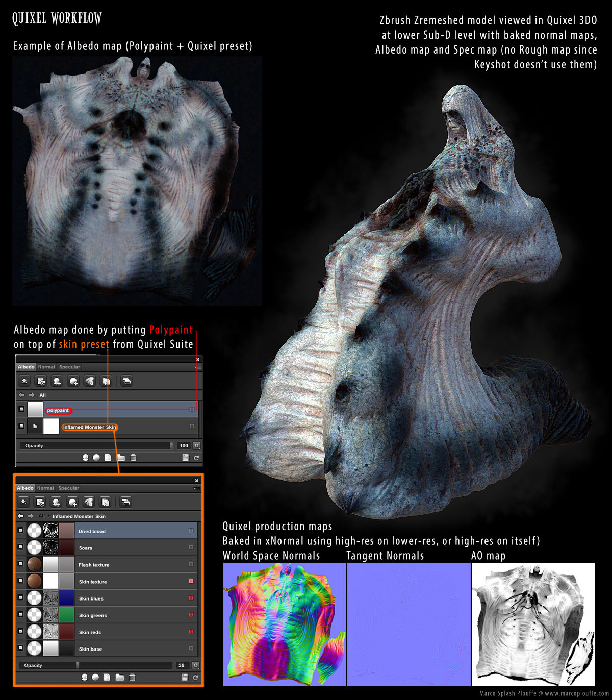Open the flyout menu in the Dried blood panel
The image size is (612, 700).
197,489
